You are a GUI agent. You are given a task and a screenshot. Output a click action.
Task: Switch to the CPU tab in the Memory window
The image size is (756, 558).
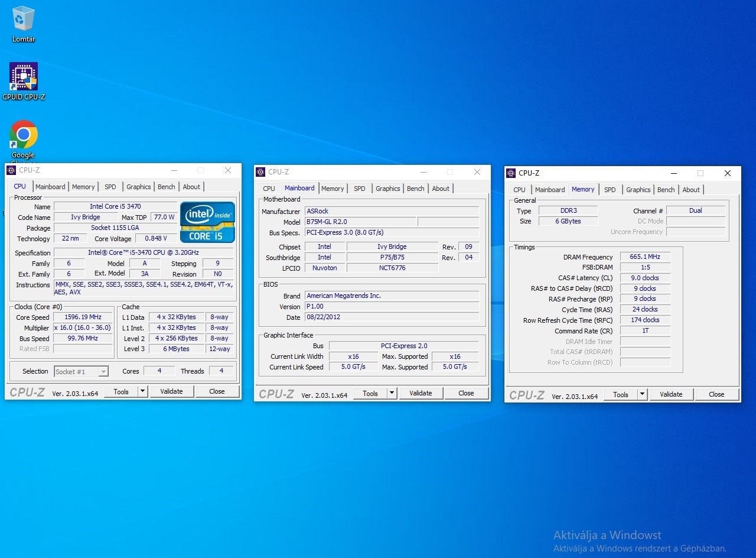520,190
